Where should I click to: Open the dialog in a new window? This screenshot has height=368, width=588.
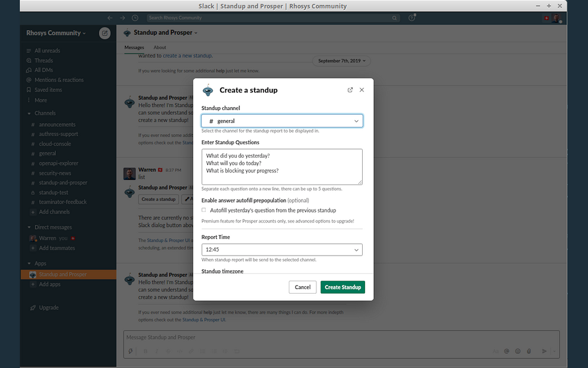pyautogui.click(x=350, y=89)
